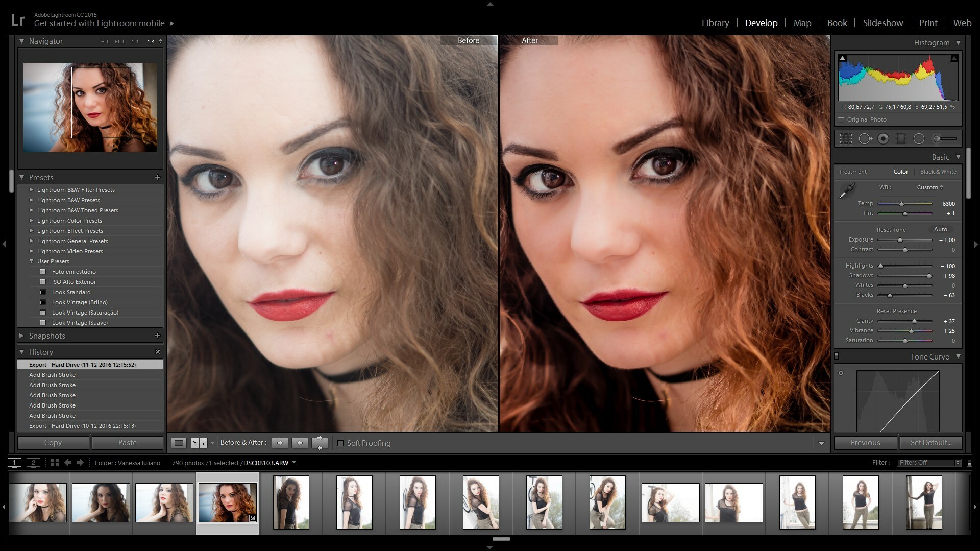
Task: Select the Crop Overlay tool
Action: pyautogui.click(x=846, y=139)
